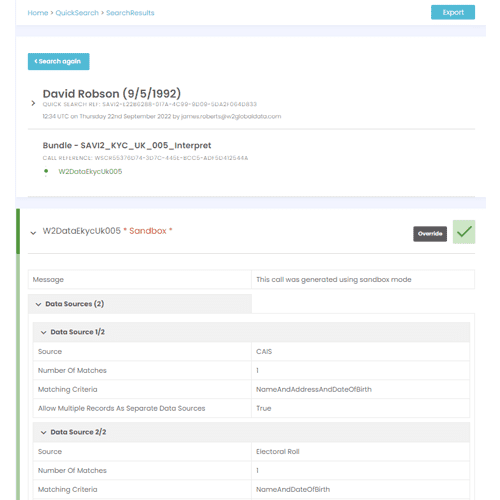The image size is (500, 500).
Task: Open the W2DataEkycUk005 green service link
Action: [90, 171]
